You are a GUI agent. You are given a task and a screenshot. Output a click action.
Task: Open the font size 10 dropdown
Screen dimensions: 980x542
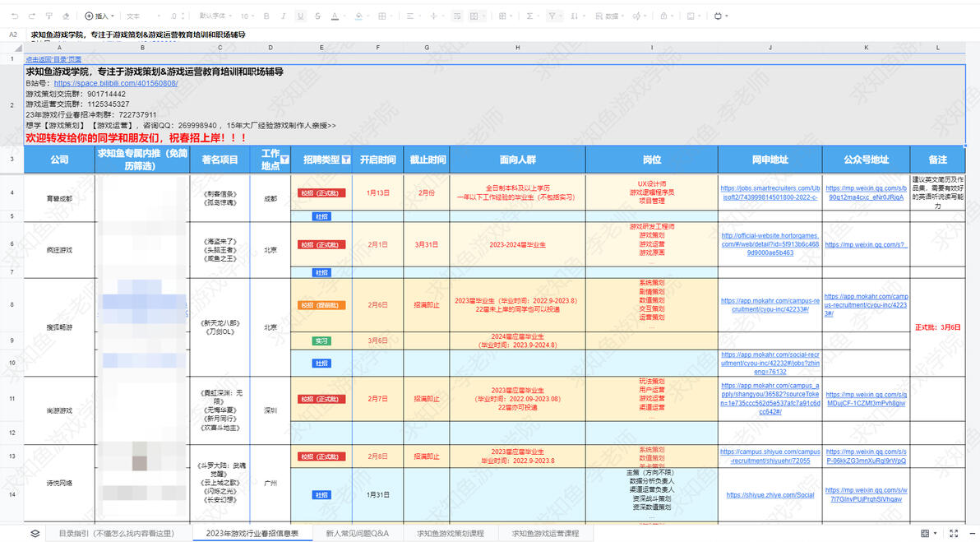[x=248, y=16]
